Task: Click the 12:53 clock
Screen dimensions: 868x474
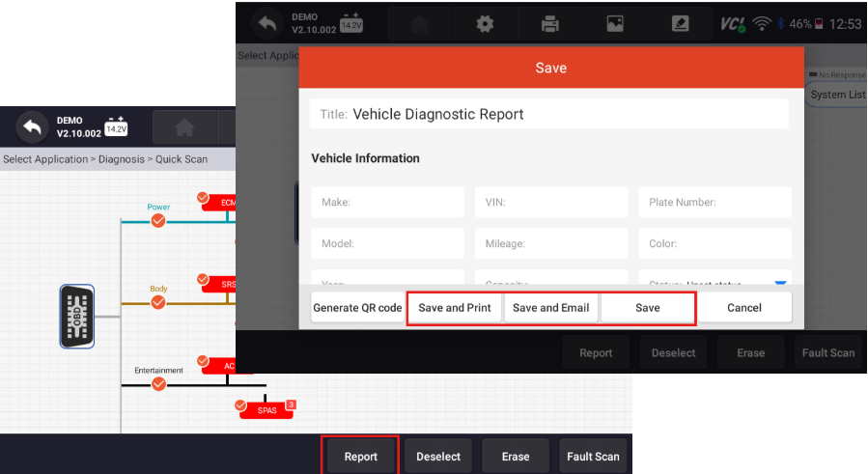Action: pyautogui.click(x=845, y=24)
